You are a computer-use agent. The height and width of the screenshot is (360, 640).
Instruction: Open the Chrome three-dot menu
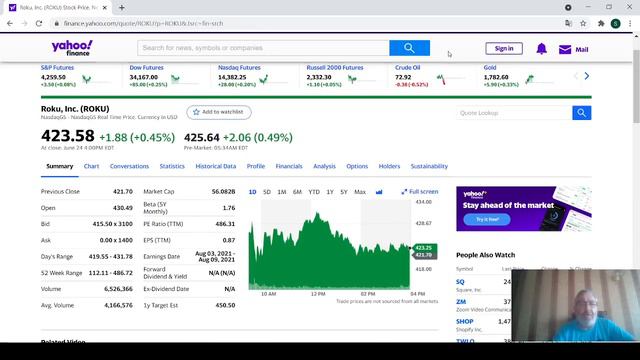pos(630,24)
